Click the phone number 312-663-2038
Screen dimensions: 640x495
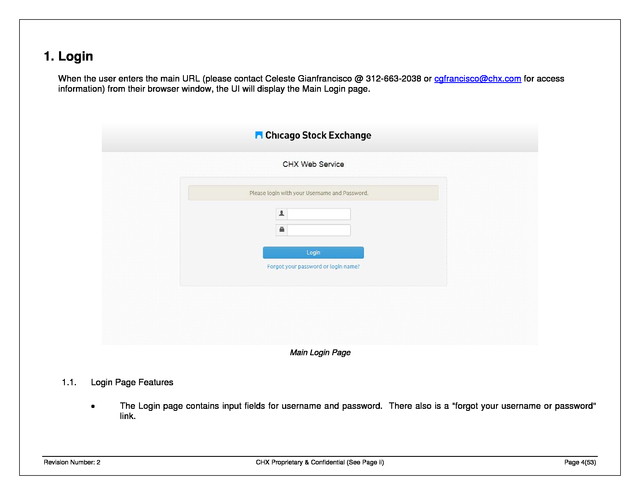click(393, 79)
